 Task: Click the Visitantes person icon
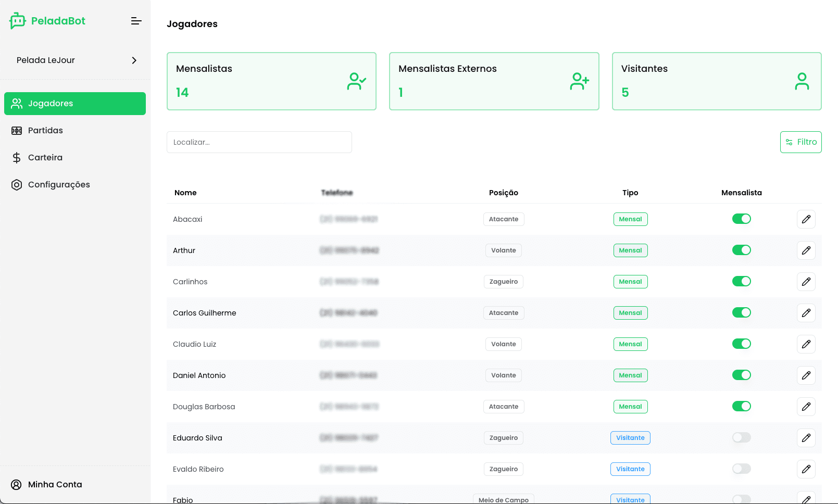click(802, 81)
